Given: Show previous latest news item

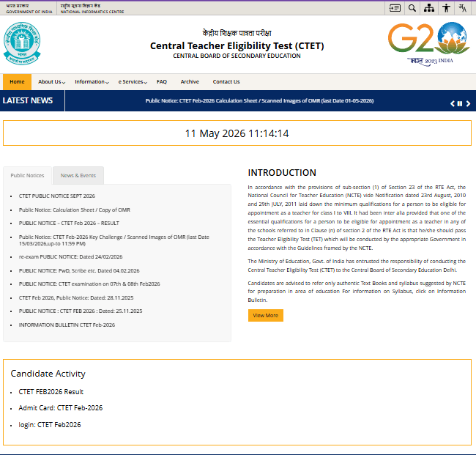Looking at the screenshot, I should (x=453, y=103).
